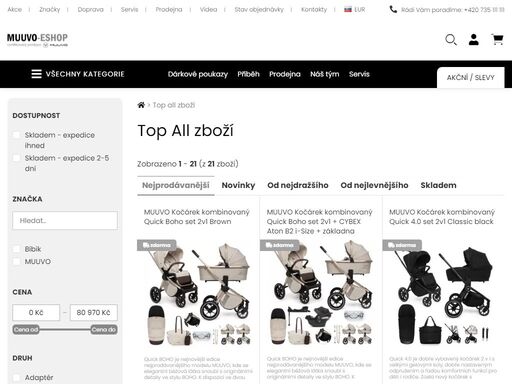Click the home breadcrumb icon
This screenshot has height=384, width=512.
(141, 105)
